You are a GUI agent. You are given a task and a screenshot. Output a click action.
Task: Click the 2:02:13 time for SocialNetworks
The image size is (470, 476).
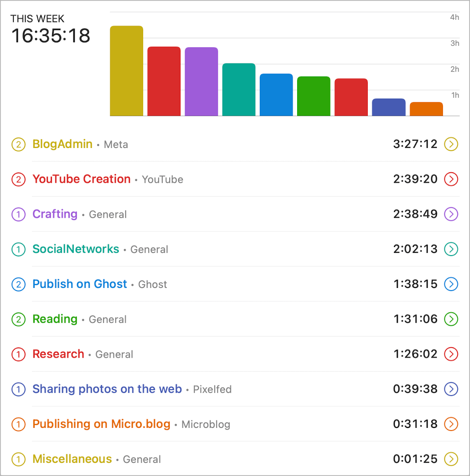pos(415,249)
